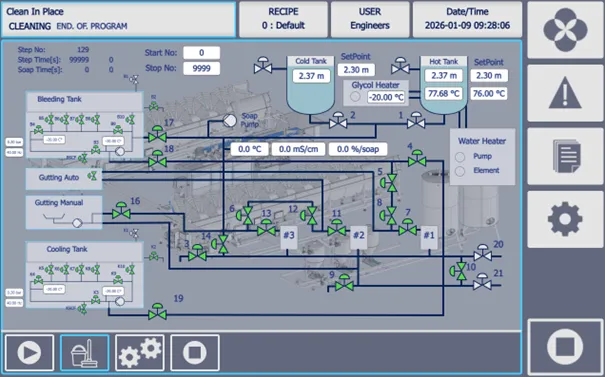Image resolution: width=605 pixels, height=377 pixels.
Task: Toggle the Glycol Heater indicator
Action: point(355,96)
